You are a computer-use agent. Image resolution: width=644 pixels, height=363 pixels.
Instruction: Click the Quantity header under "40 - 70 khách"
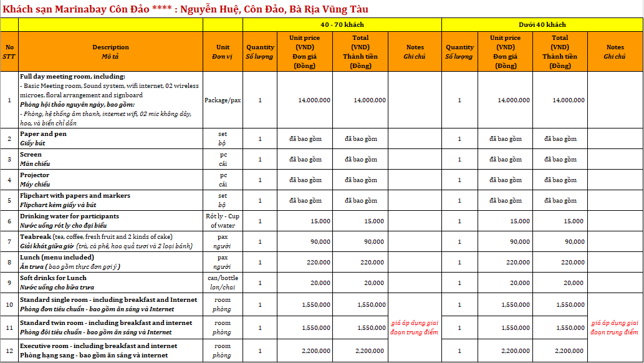tap(260, 52)
